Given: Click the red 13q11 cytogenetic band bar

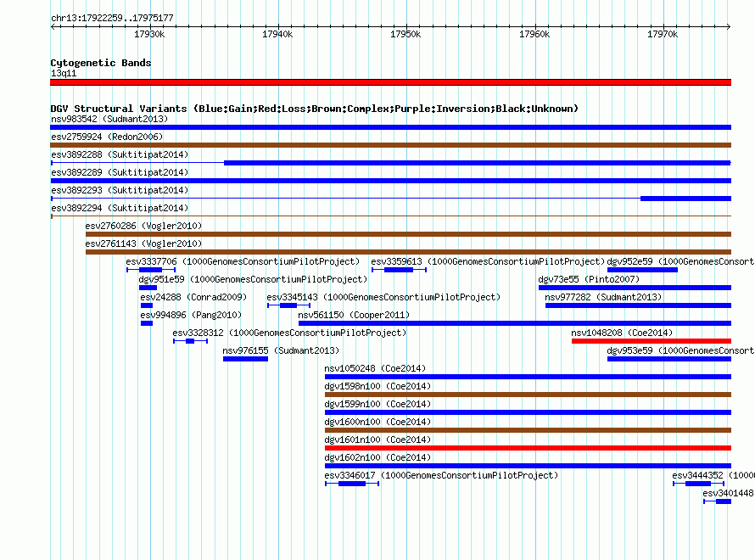Looking at the screenshot, I should click(390, 82).
